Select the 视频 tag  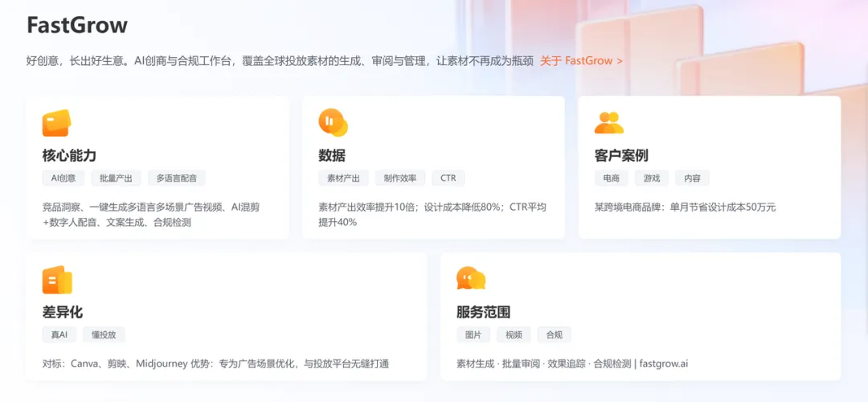click(x=514, y=334)
